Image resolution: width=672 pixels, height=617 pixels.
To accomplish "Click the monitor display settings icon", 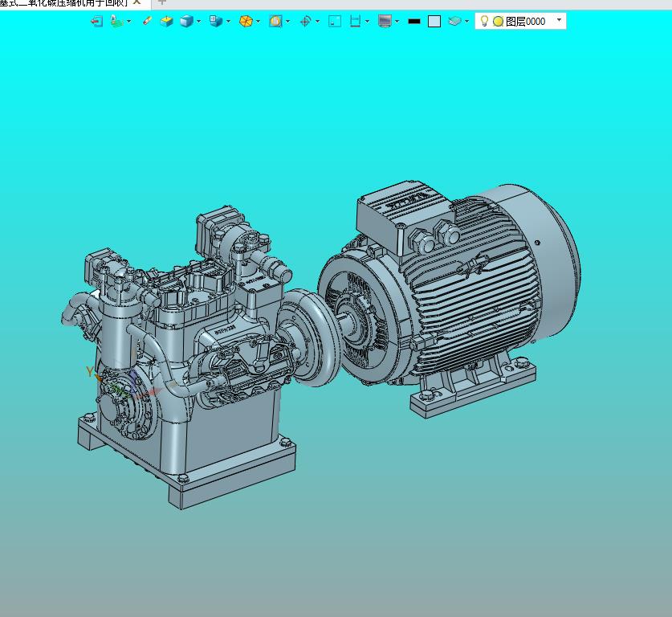I will click(x=385, y=22).
